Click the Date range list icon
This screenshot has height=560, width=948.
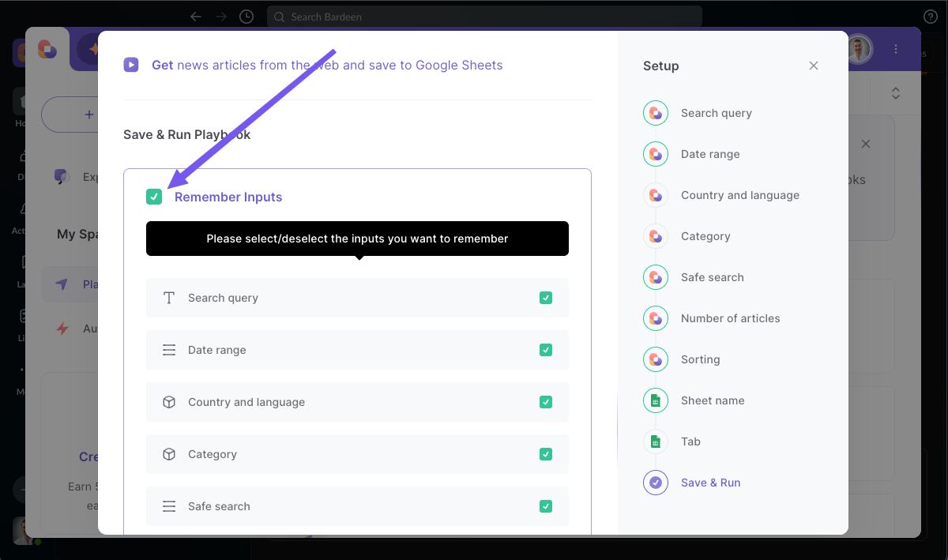169,350
